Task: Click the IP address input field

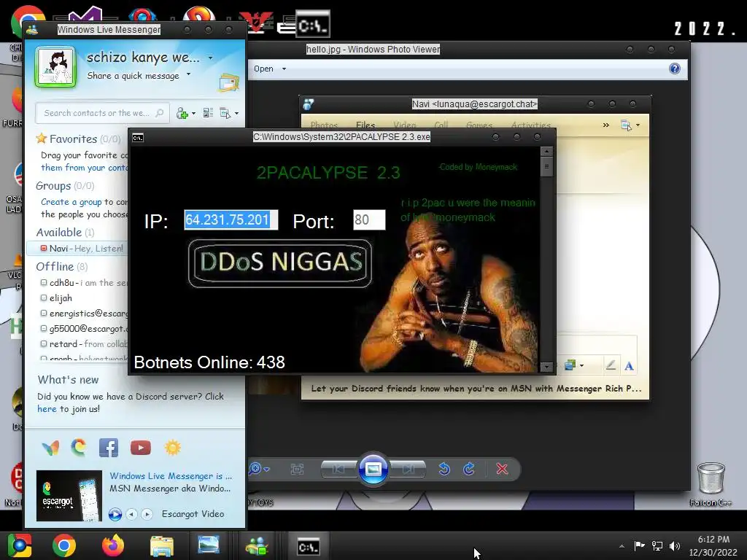Action: (231, 219)
